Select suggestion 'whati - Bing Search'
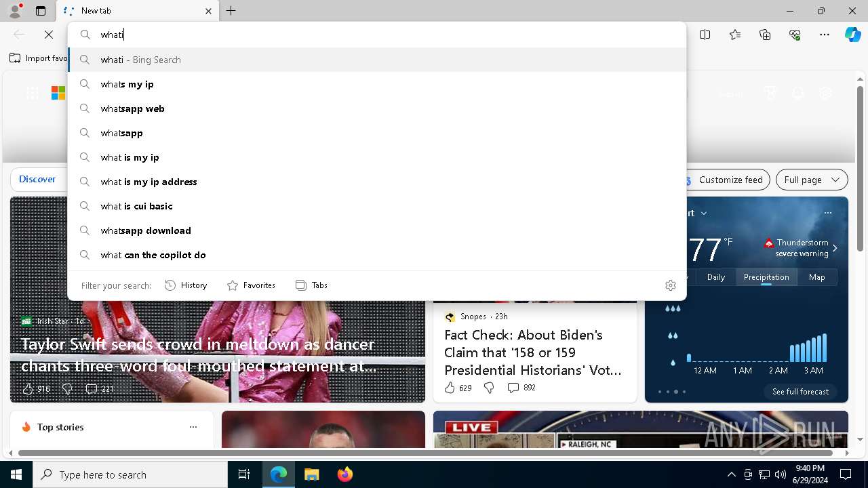 click(x=377, y=60)
